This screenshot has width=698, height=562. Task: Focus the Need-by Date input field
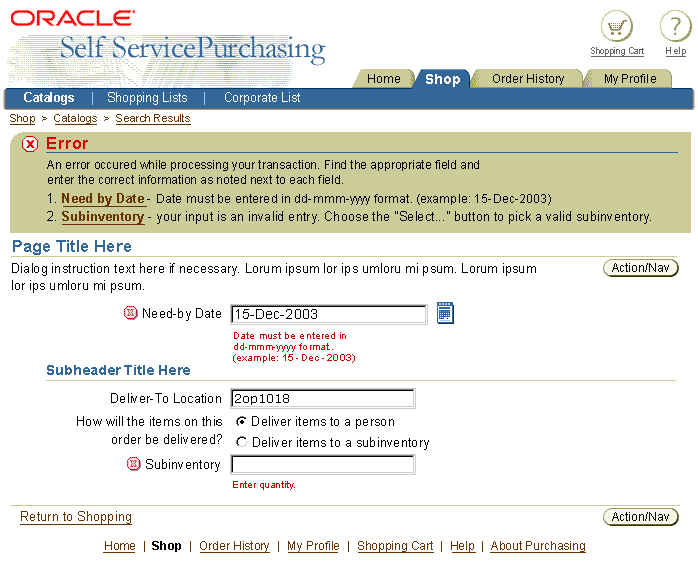pyautogui.click(x=329, y=314)
